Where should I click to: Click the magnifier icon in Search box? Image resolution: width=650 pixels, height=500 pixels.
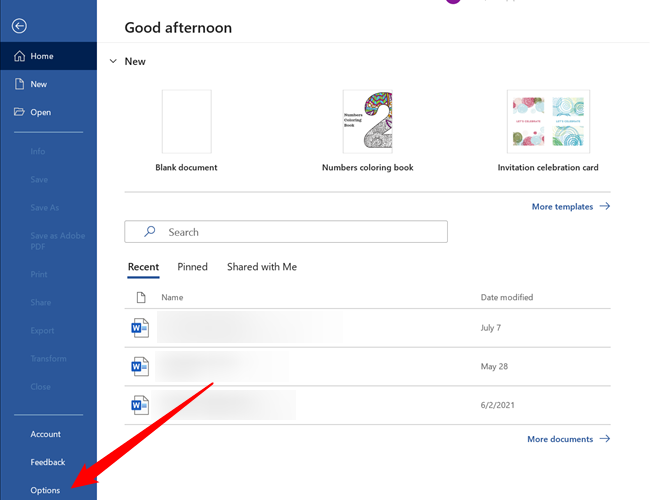pyautogui.click(x=150, y=231)
